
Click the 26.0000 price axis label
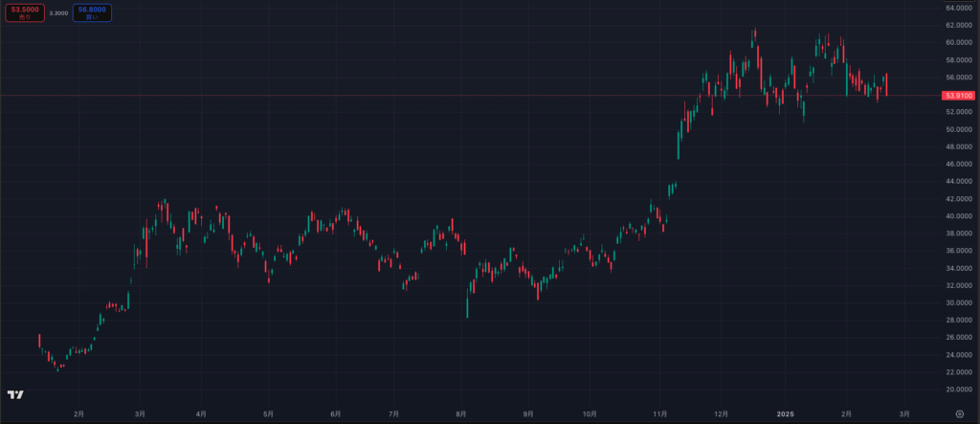coord(958,337)
